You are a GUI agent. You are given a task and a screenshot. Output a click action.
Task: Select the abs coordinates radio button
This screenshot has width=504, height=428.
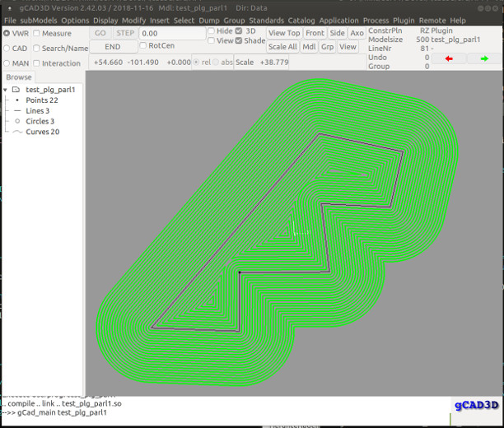tap(216, 62)
